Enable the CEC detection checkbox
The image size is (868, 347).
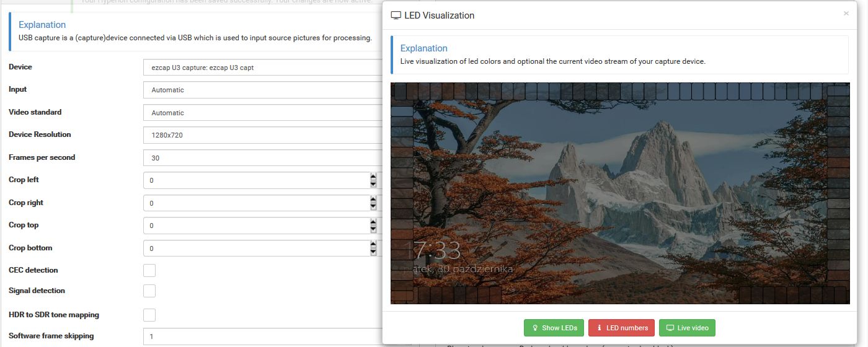[x=149, y=270]
